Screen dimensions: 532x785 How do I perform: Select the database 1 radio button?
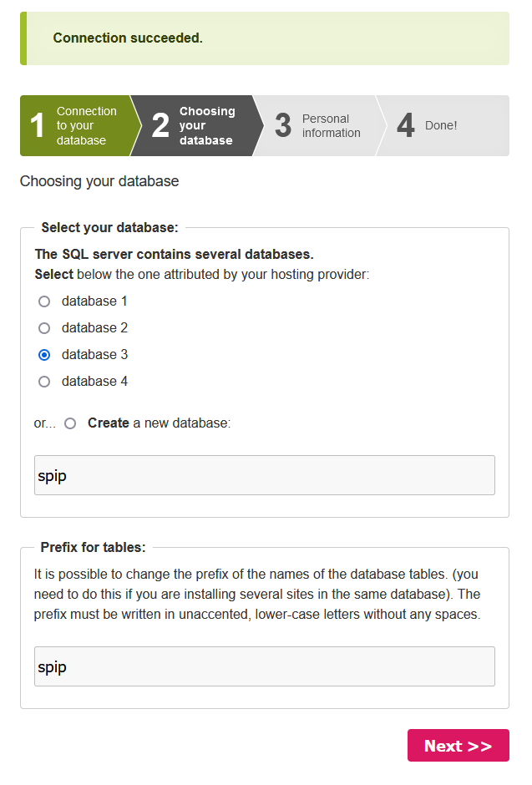click(44, 301)
